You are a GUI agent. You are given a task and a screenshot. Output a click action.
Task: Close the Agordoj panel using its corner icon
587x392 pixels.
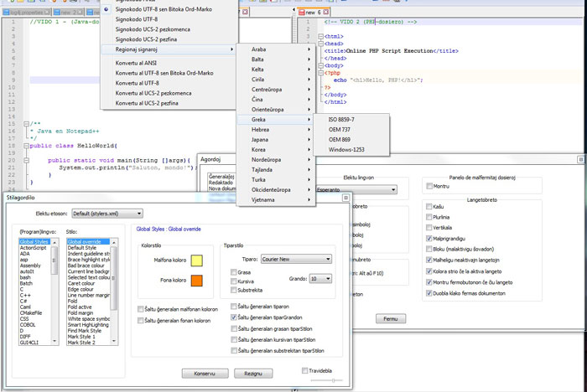[580, 159]
